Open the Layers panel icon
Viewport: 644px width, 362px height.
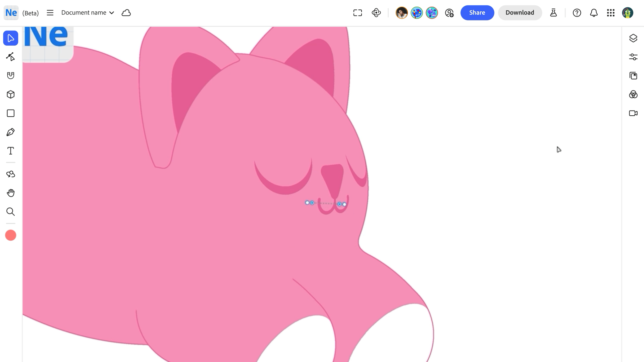pos(633,38)
